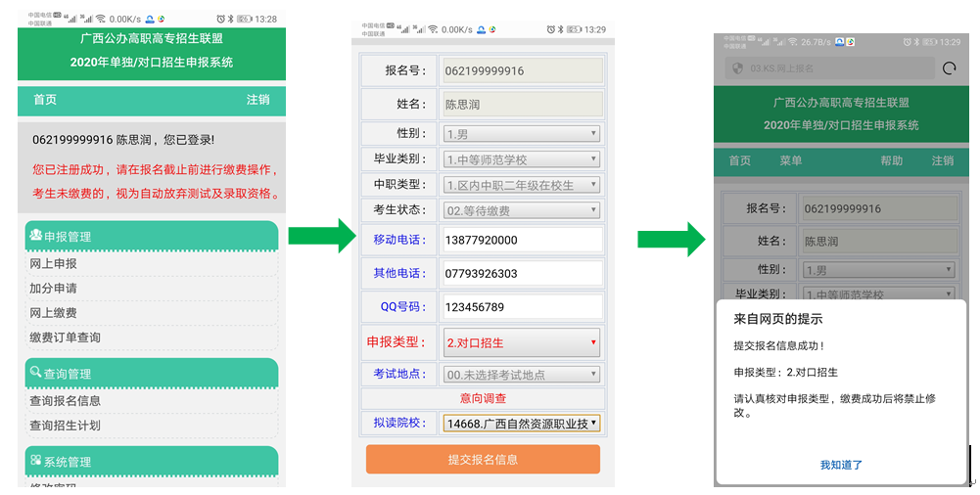Click the 其他电话 field showing 07793926303
This screenshot has height=495, width=980.
522,273
